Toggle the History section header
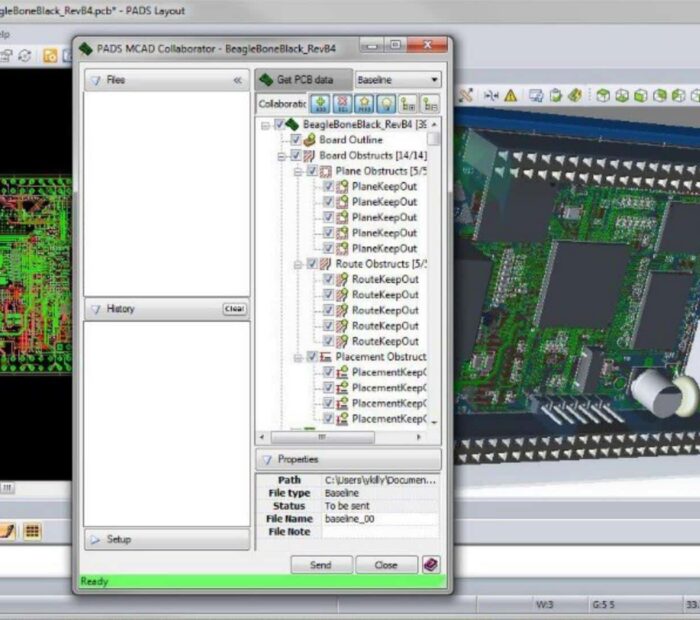Viewport: 700px width, 620px height. coord(167,309)
